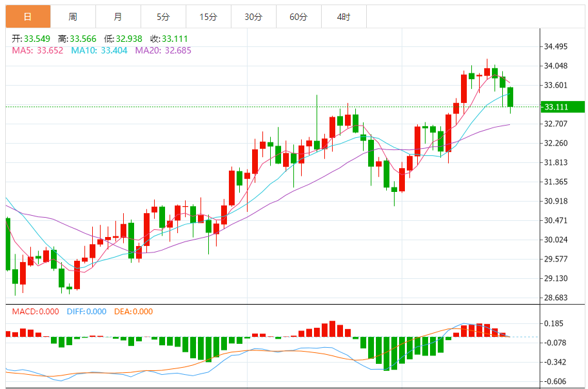Click the MA10: 33.404 label
The height and width of the screenshot is (389, 588).
[99, 51]
